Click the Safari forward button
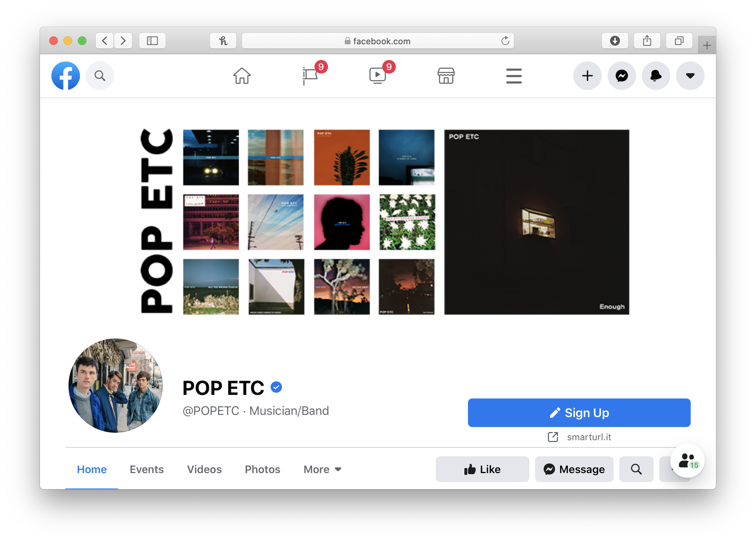This screenshot has width=756, height=542. pyautogui.click(x=123, y=41)
